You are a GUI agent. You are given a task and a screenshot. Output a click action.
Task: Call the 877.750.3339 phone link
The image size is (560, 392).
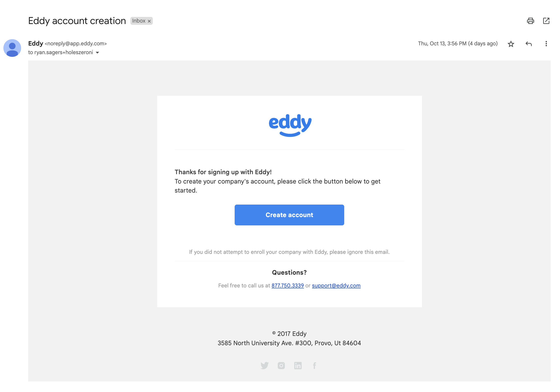[x=288, y=285]
